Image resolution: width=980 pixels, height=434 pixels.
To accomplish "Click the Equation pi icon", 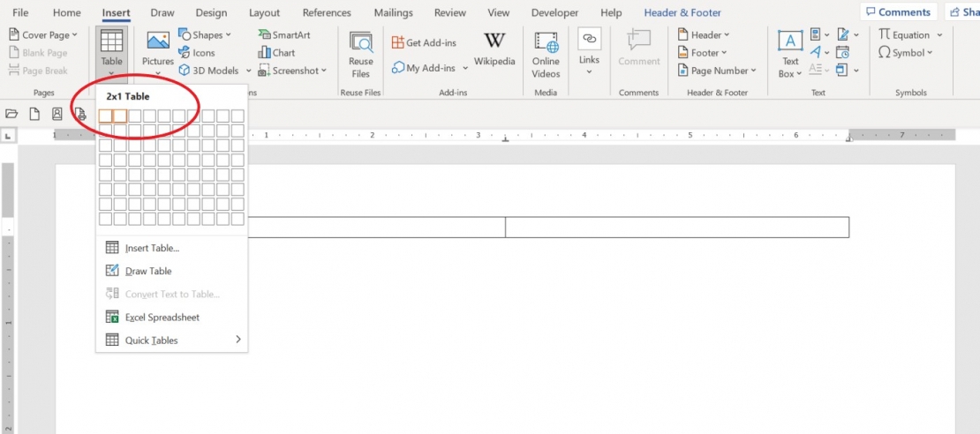I will pos(884,34).
